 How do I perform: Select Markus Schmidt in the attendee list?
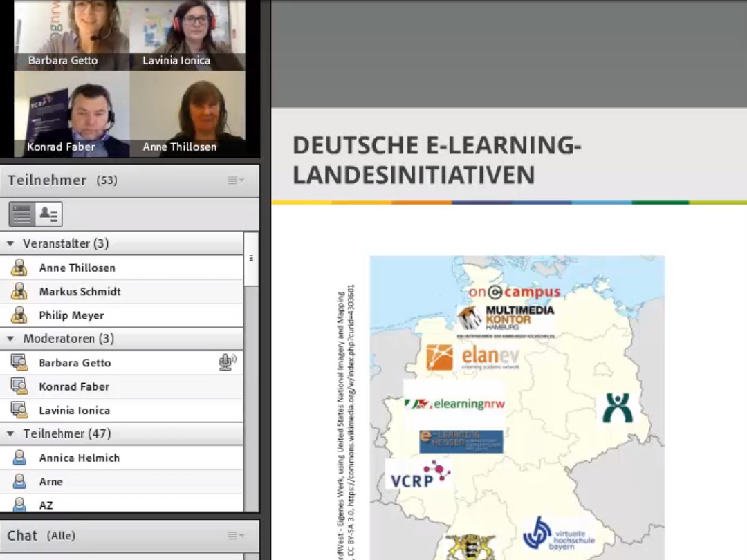(122, 292)
